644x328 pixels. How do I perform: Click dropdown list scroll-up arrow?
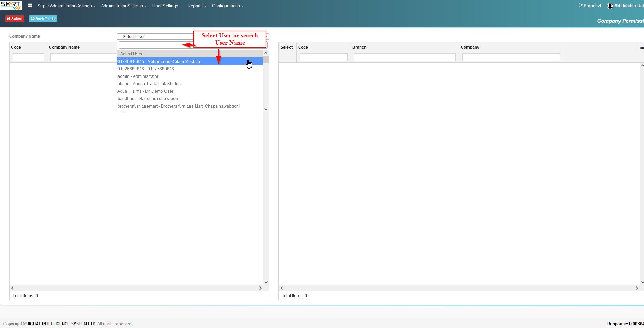tap(266, 53)
